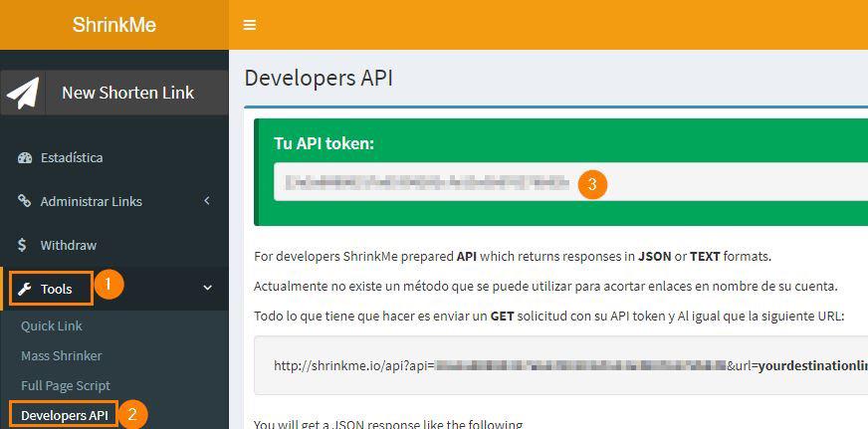Click the paper plane icon
The image size is (868, 429).
point(23,93)
